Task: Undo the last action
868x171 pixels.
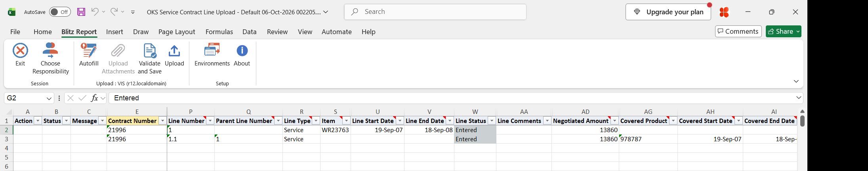Action: (95, 12)
